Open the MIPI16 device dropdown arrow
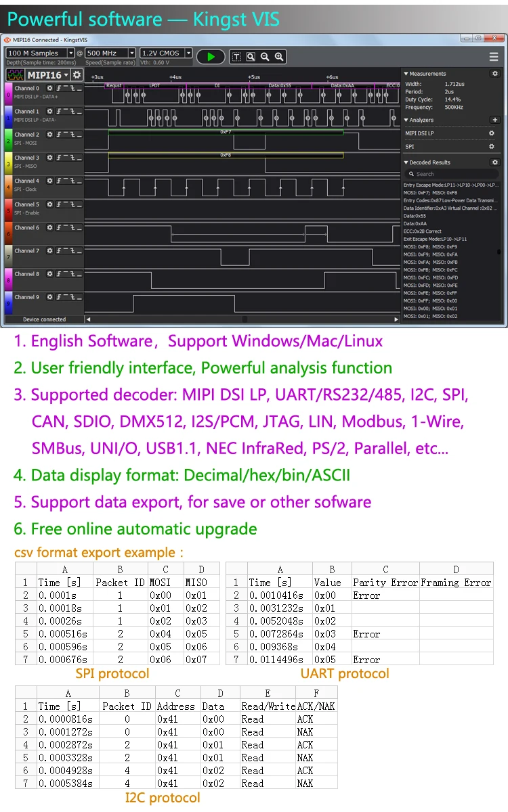508x812 pixels. pos(66,75)
